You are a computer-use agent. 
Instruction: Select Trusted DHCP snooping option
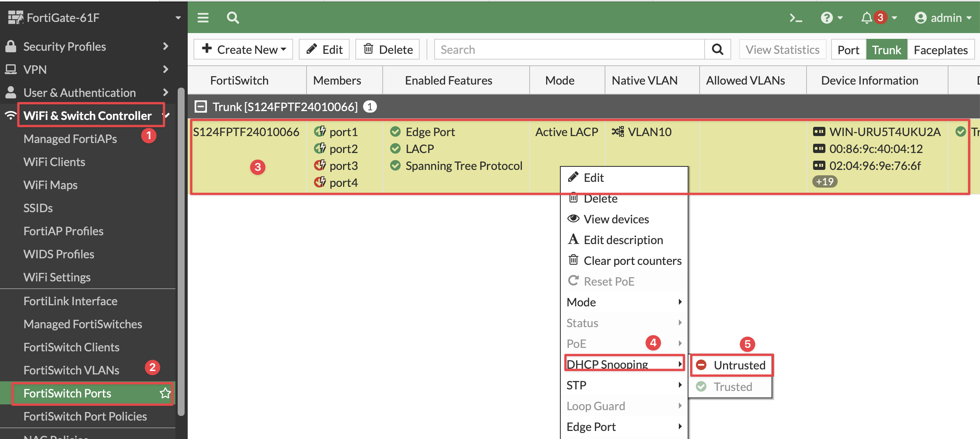click(x=732, y=387)
